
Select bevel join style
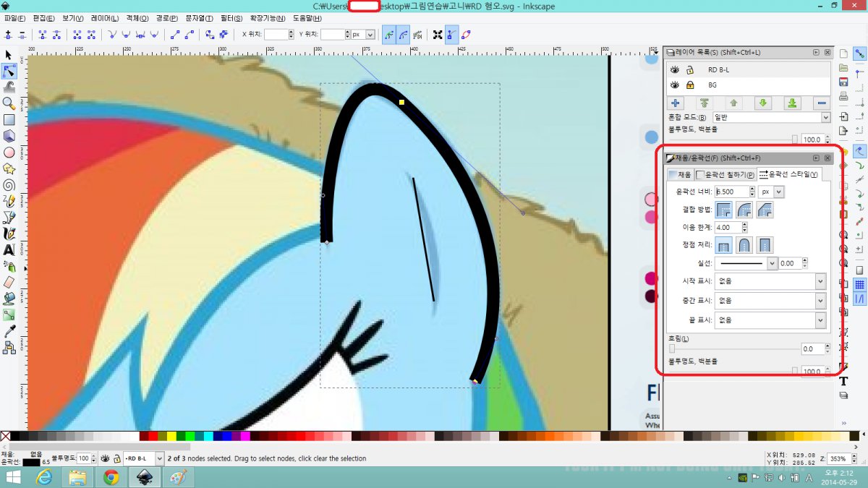[765, 210]
